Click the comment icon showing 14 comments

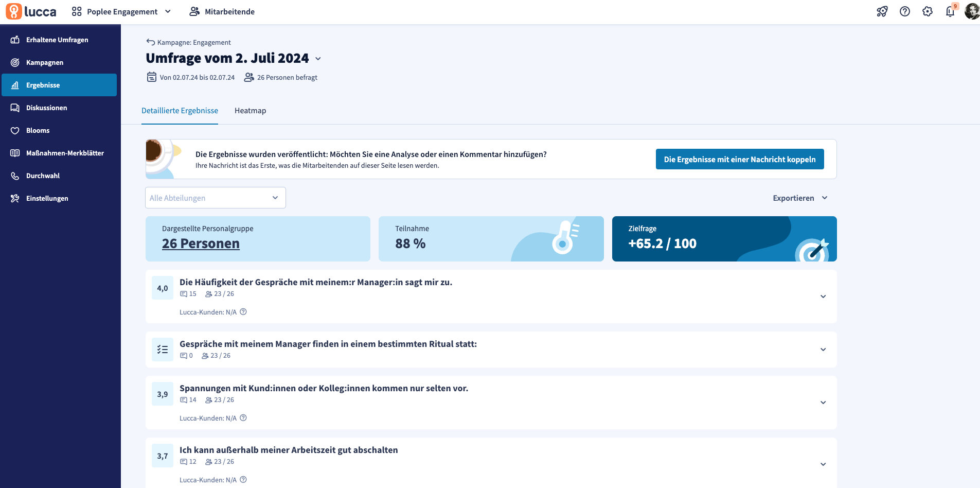(x=184, y=400)
